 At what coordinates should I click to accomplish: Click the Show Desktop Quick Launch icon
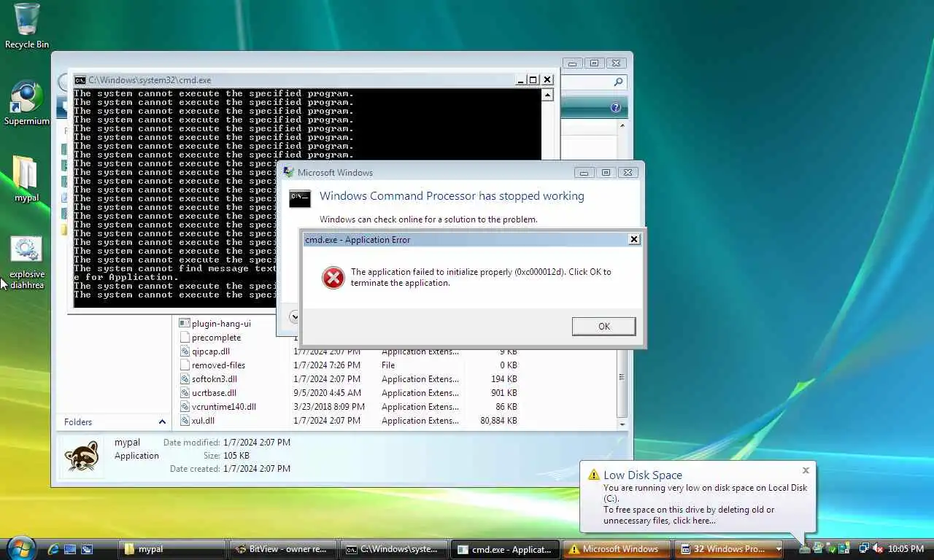[70, 549]
